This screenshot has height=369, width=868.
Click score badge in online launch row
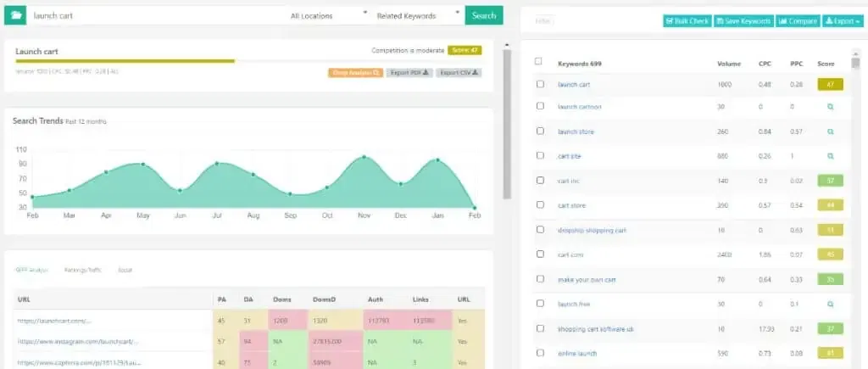point(830,354)
